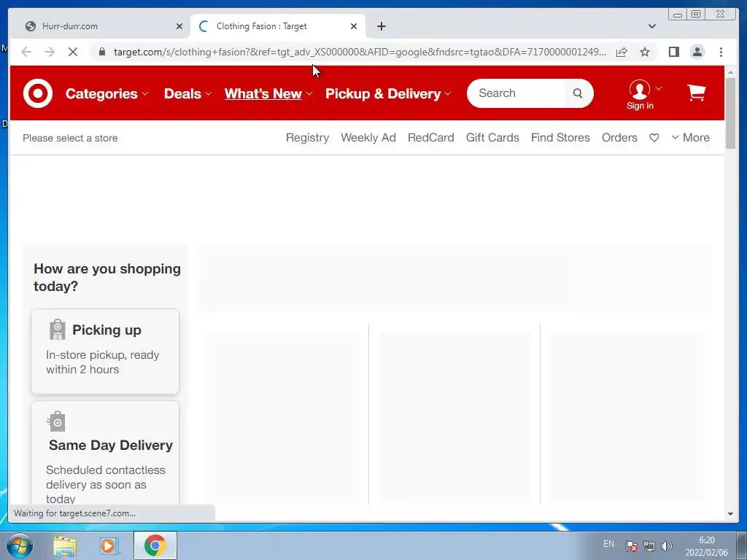This screenshot has height=560, width=747.
Task: Switch to the Hurr-durr.com tab
Action: pos(104,26)
